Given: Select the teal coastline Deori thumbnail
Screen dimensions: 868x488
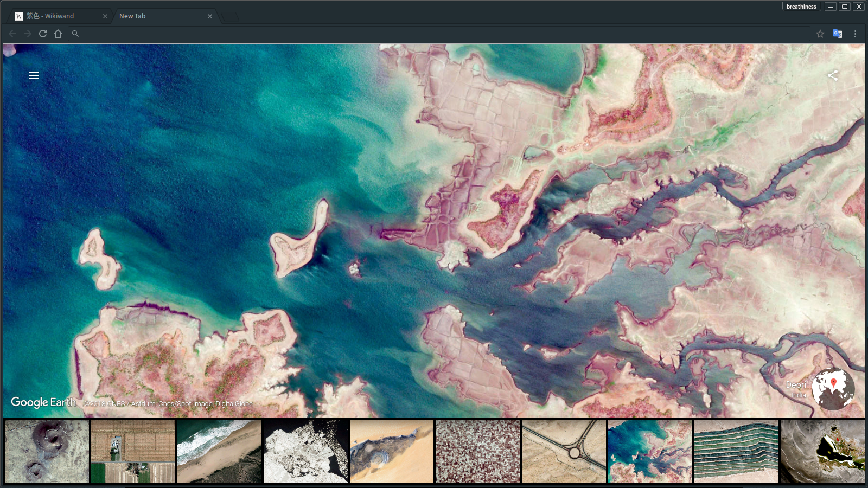Looking at the screenshot, I should click(650, 451).
